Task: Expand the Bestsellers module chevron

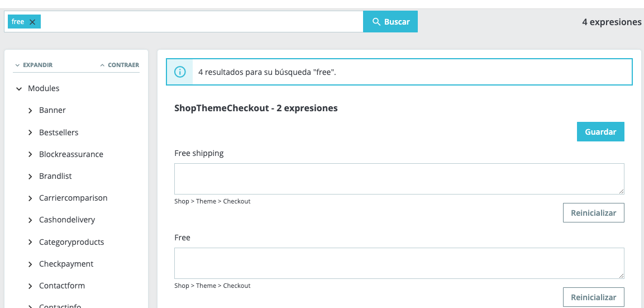Action: pos(30,132)
